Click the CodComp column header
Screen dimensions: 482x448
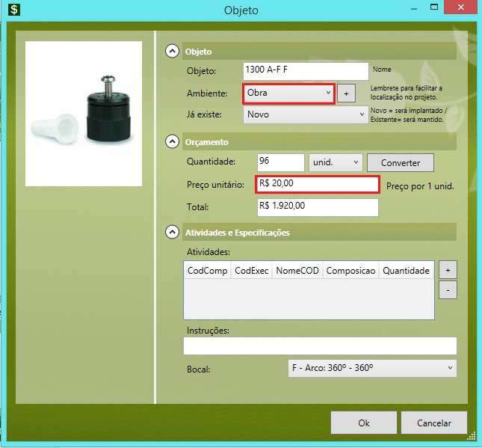click(x=207, y=271)
